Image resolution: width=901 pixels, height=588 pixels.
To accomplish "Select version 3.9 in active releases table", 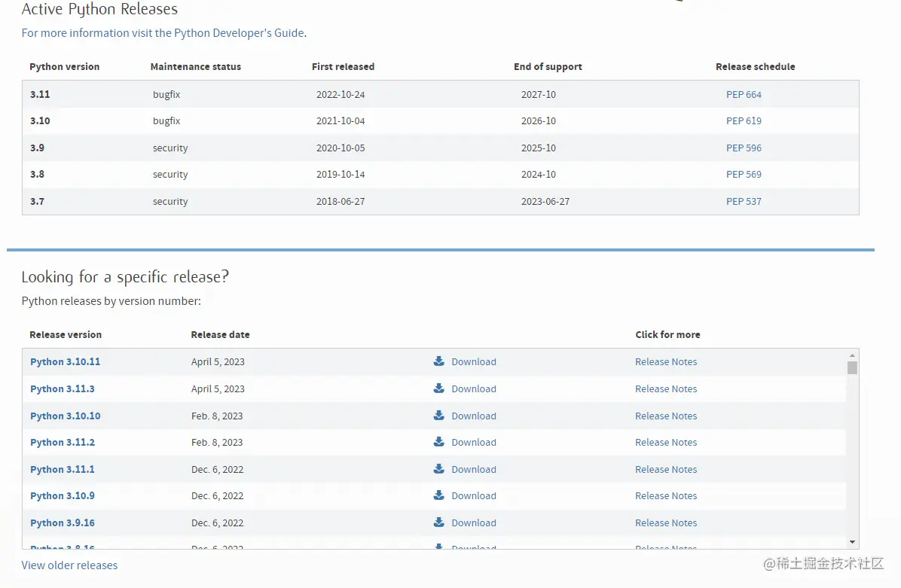I will click(38, 148).
